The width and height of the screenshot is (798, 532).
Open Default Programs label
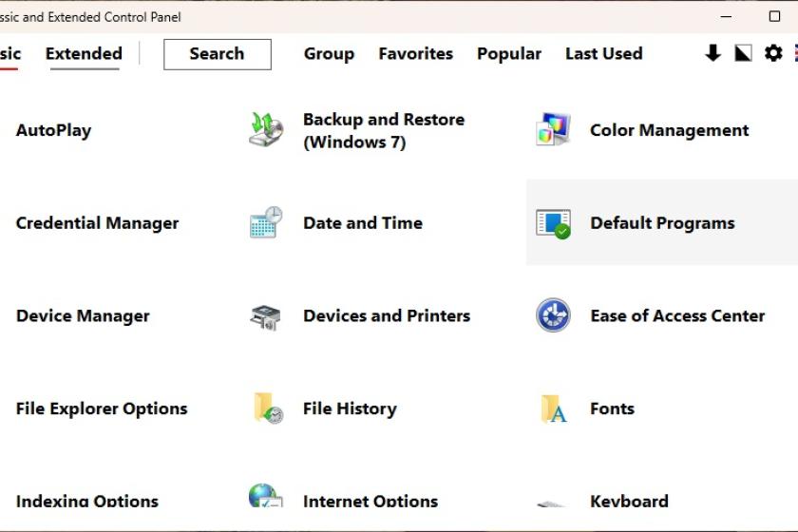pos(662,223)
